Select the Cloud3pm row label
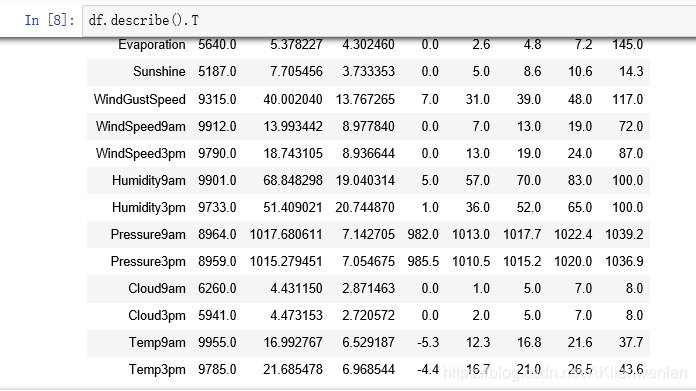This screenshot has width=696, height=391. (157, 316)
